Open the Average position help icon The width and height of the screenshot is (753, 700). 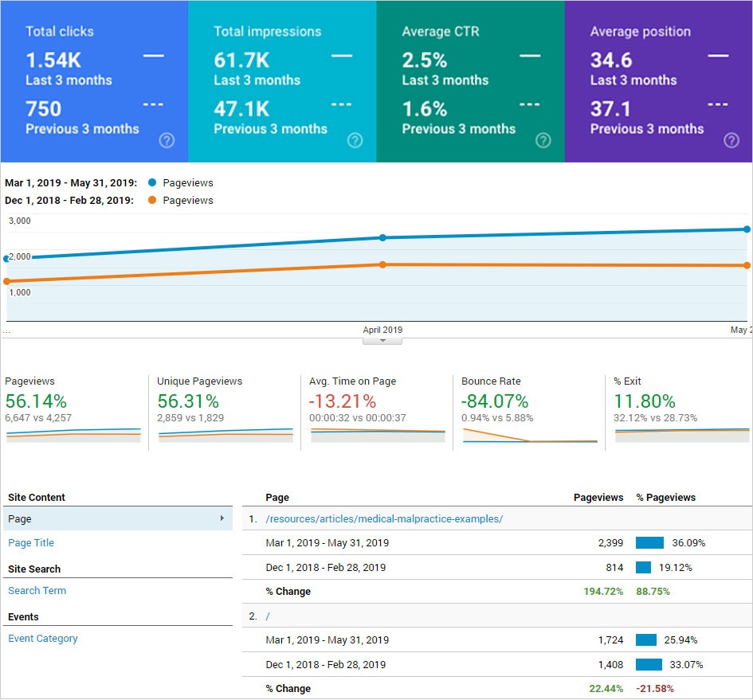tap(731, 141)
